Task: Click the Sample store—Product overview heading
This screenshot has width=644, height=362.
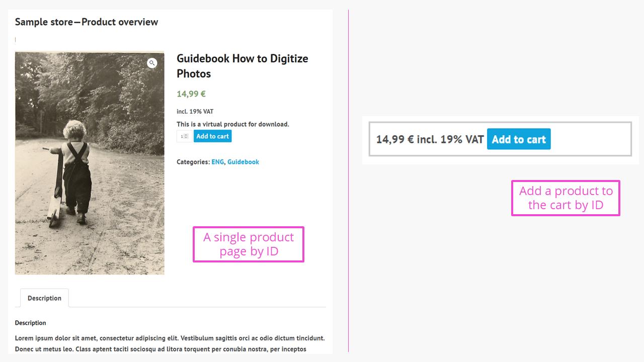Action: pyautogui.click(x=87, y=22)
